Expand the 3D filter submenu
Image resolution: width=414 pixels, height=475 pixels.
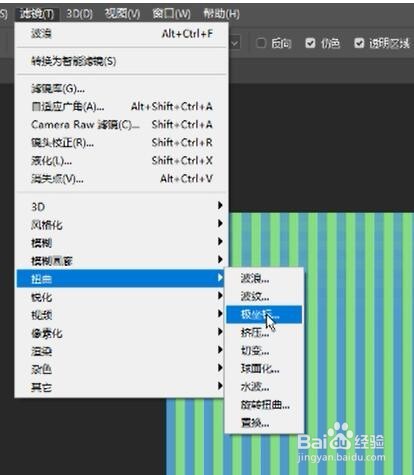[x=120, y=206]
